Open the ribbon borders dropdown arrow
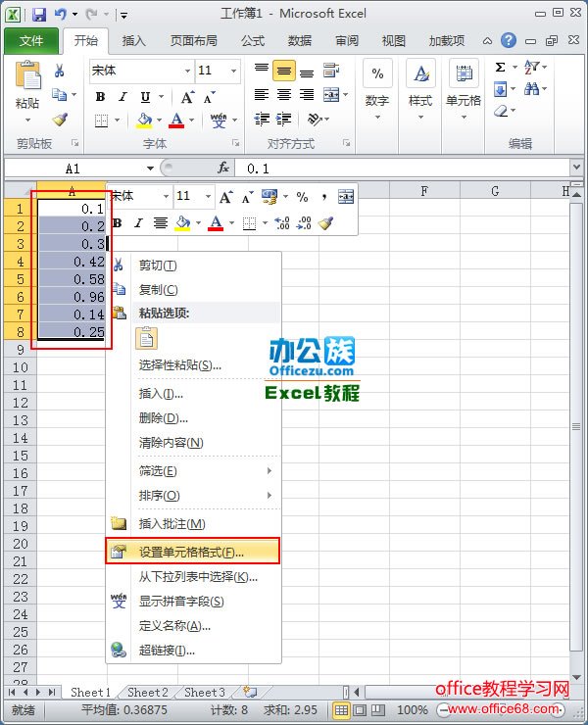 pos(117,121)
